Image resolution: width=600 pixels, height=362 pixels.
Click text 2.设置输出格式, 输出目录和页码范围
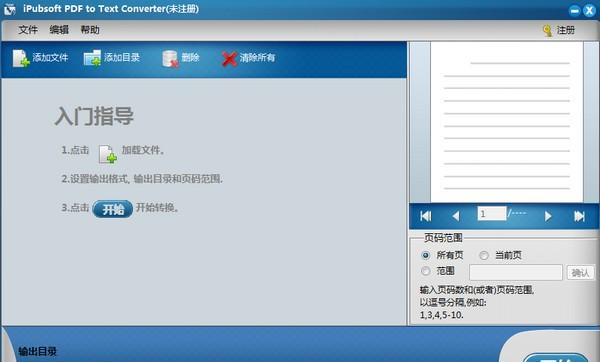(x=142, y=179)
